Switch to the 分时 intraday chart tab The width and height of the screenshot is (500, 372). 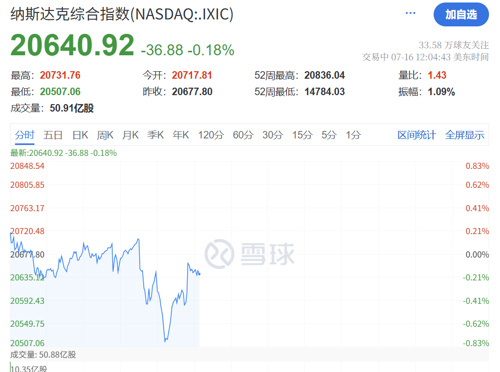25,135
